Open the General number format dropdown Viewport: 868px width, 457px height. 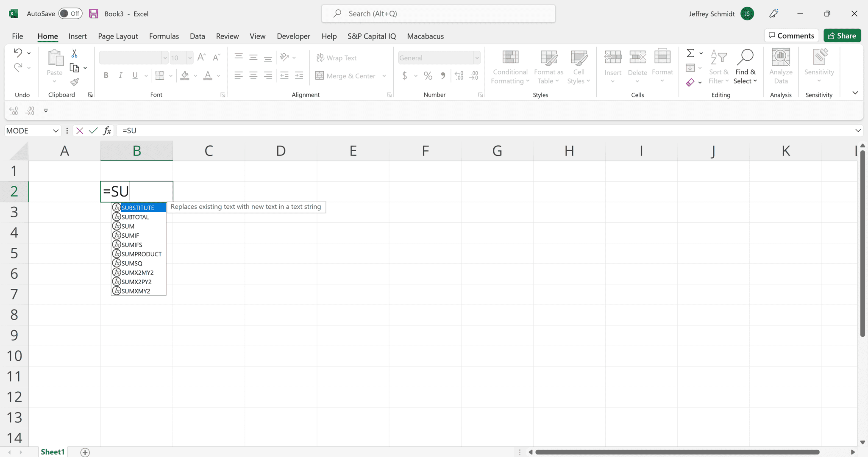coord(476,58)
